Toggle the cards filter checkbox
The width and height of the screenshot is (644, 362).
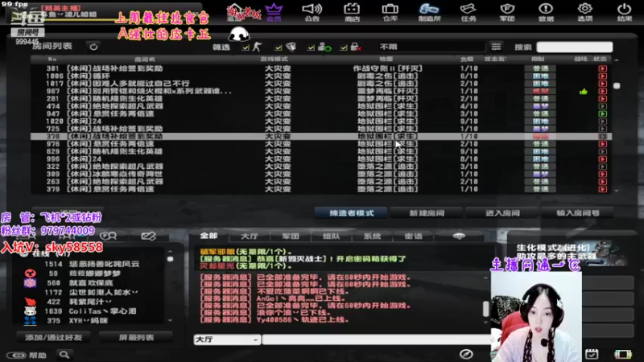(278, 48)
